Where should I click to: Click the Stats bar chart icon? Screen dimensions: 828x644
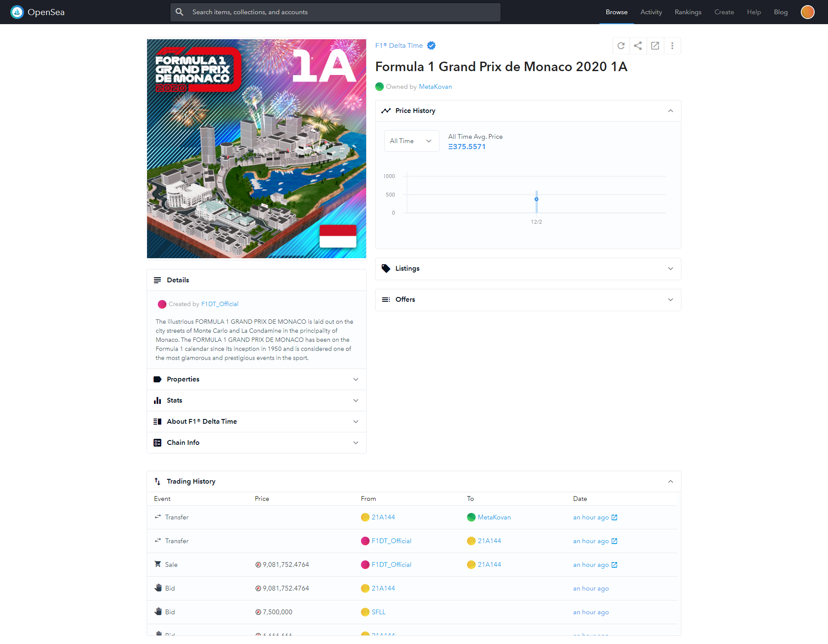[157, 400]
